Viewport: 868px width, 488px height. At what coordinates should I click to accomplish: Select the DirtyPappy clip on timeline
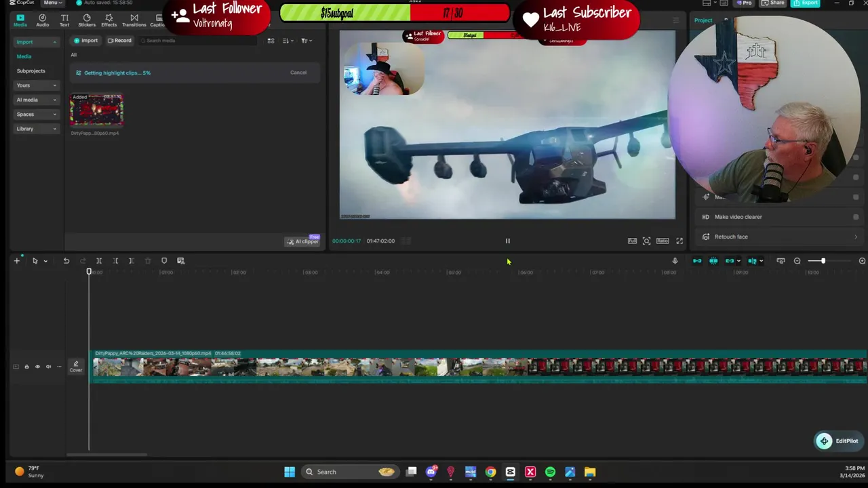click(x=479, y=367)
